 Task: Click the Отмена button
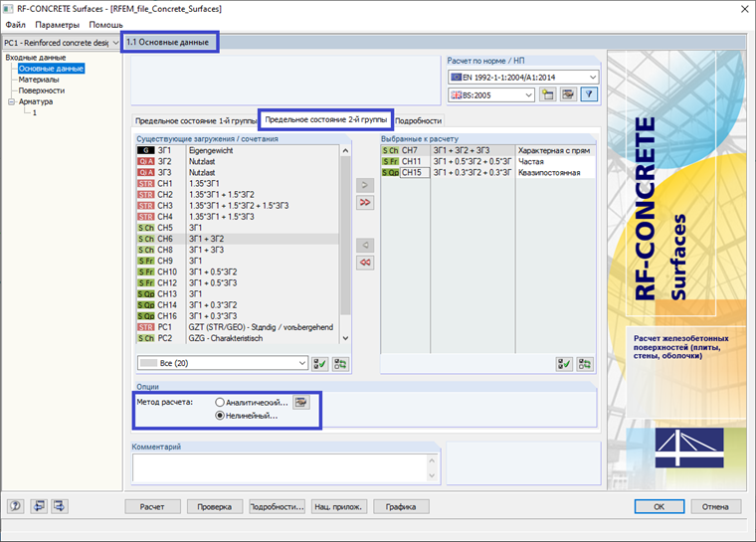pos(715,507)
